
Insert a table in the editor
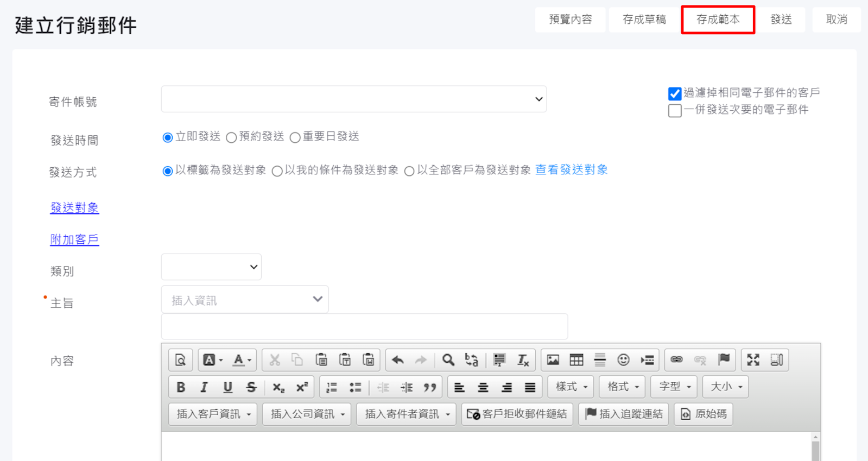tap(576, 360)
